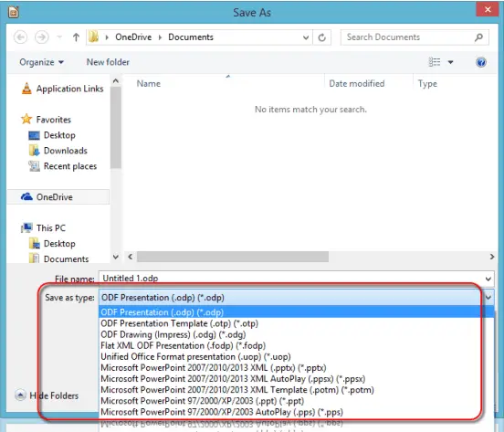
Task: Open the Organize menu
Action: pyautogui.click(x=41, y=62)
